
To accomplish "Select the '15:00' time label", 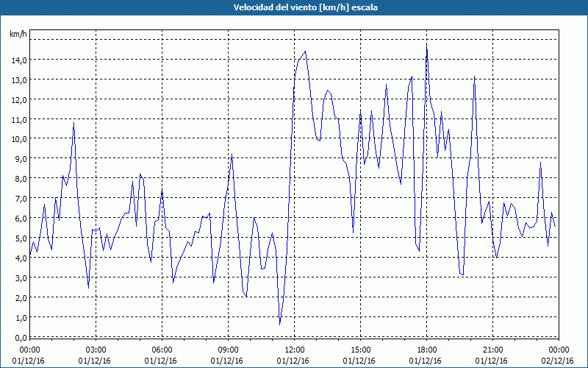I will pyautogui.click(x=360, y=350).
